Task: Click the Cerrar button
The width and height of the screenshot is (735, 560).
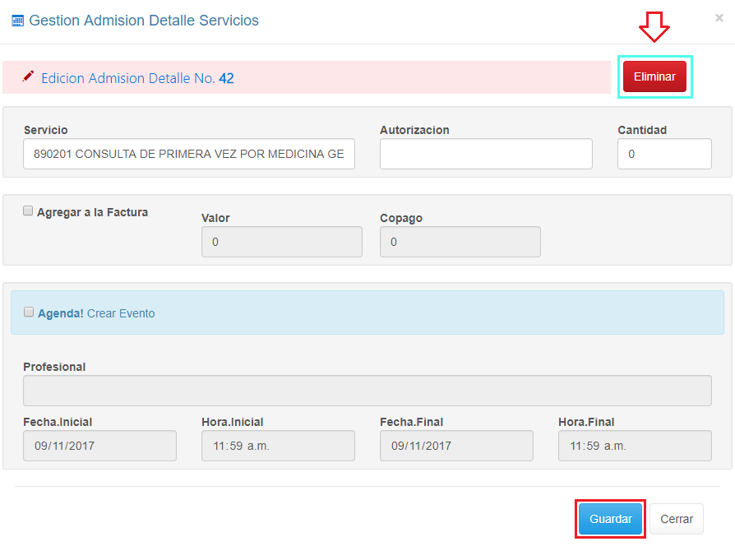Action: tap(677, 519)
